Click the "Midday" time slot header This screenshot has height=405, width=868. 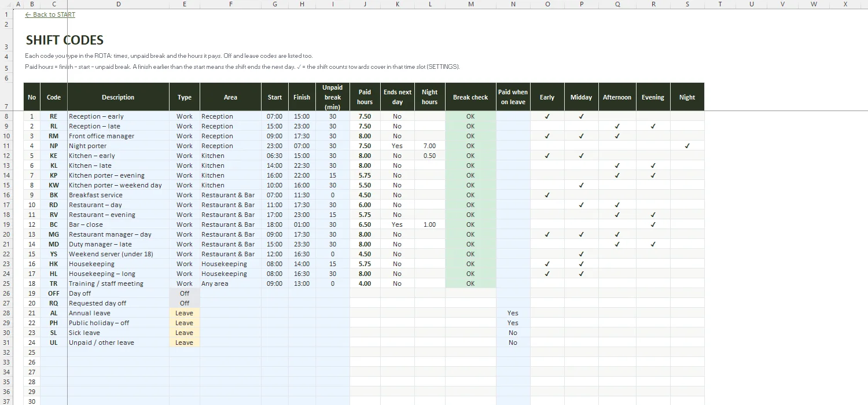[x=582, y=97]
